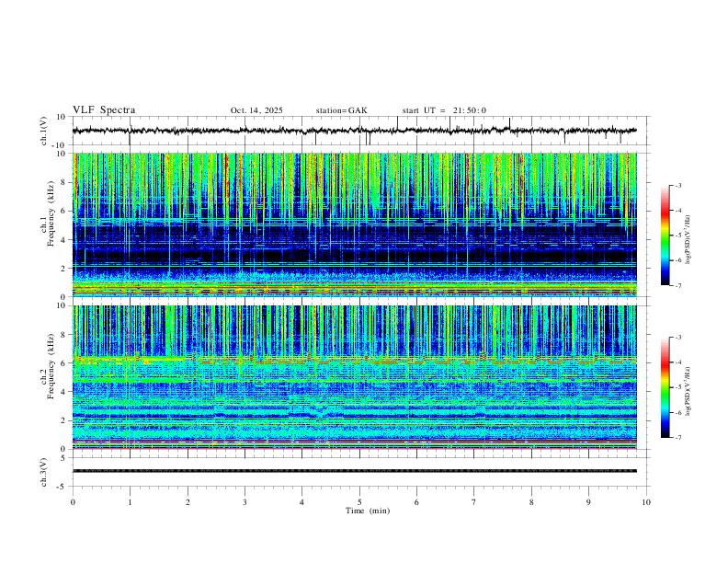Click the "start UT = 21:50:0" label
Screen dimensions: 728x563
[x=444, y=110]
